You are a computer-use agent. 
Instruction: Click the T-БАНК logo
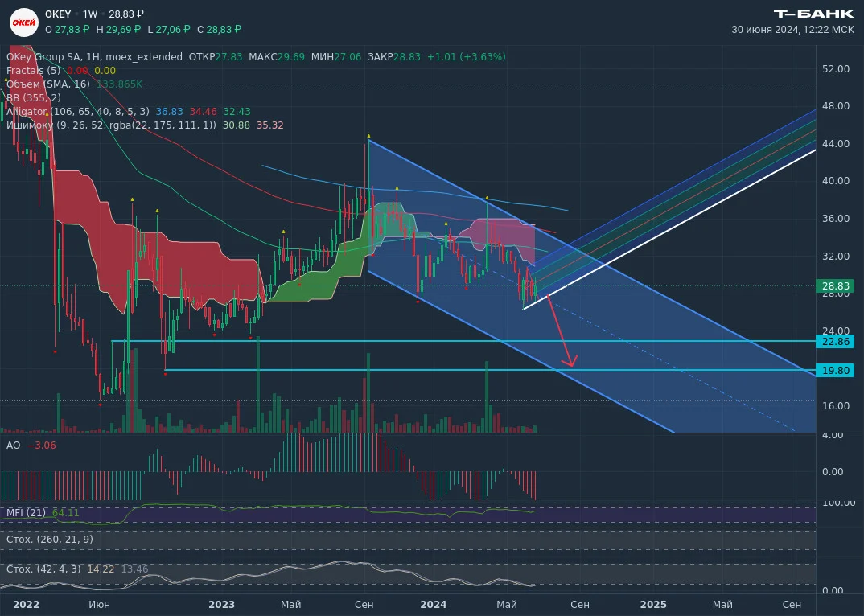click(x=814, y=14)
